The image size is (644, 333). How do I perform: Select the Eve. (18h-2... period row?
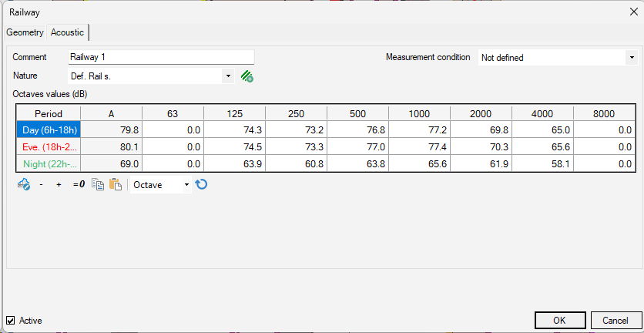[49, 147]
